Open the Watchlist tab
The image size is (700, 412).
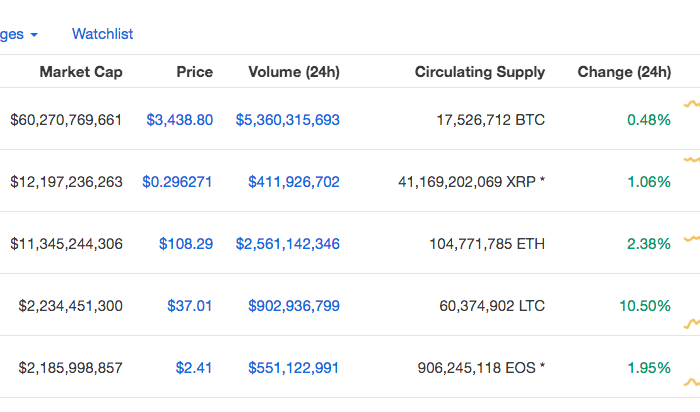click(103, 34)
